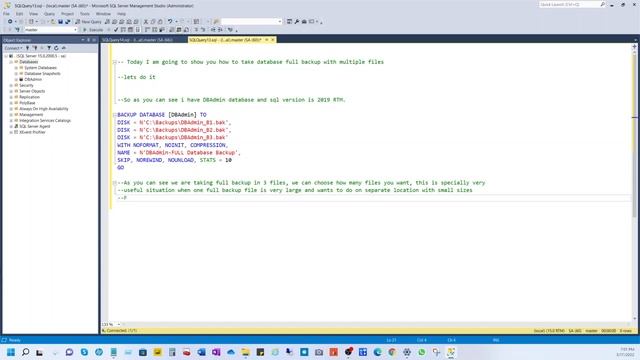The image size is (640, 360).
Task: Switch to the first SQLQuery tab
Action: (137, 40)
